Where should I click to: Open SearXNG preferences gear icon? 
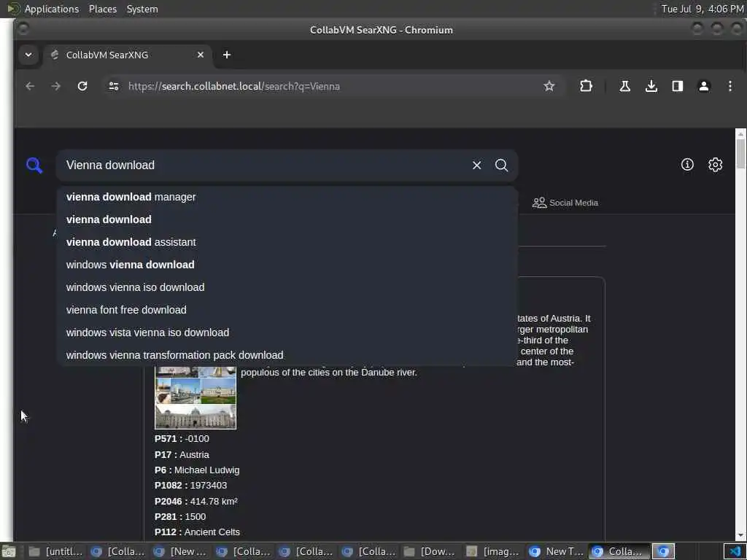(715, 164)
